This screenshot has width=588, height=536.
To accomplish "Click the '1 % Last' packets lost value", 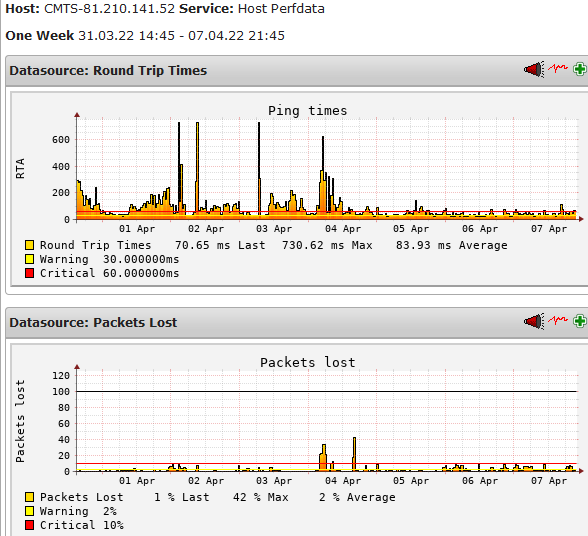I will (182, 497).
